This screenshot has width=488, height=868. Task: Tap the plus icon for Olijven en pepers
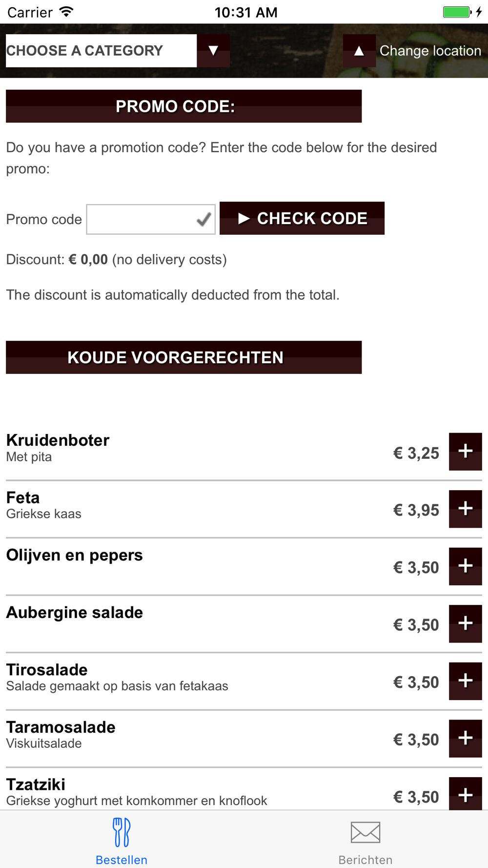tap(466, 566)
